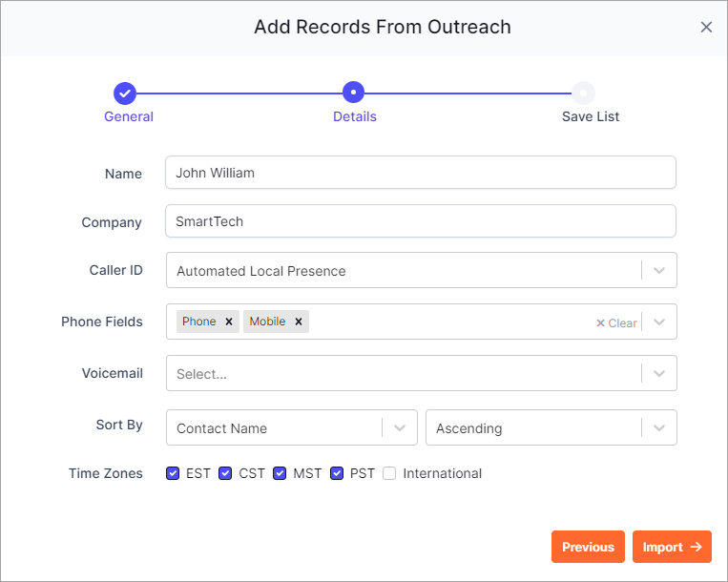Open the Contact Name sort dropdown

[292, 427]
